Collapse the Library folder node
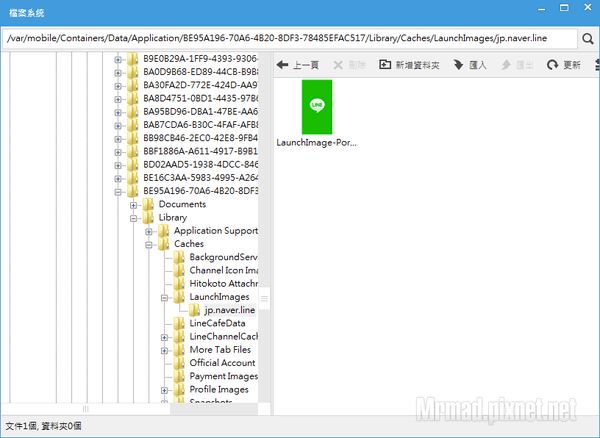The height and width of the screenshot is (438, 600). coord(133,218)
